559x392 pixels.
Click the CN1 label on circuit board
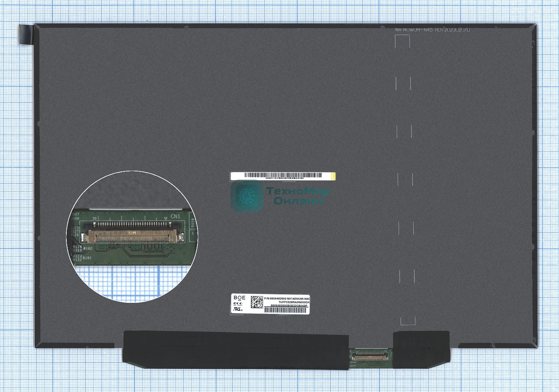point(175,216)
